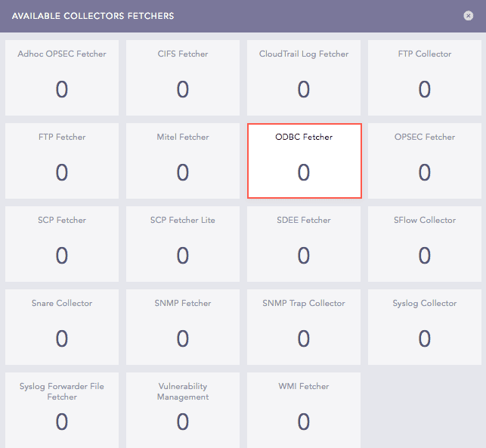This screenshot has height=448, width=486.
Task: Select the Snare Collector tile
Action: (x=62, y=327)
